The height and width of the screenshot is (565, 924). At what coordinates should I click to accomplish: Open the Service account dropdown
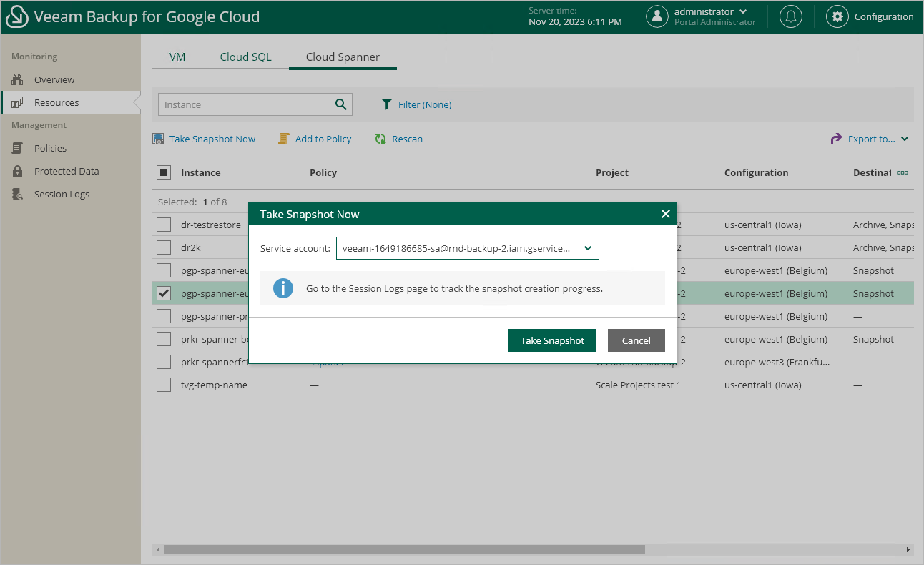point(467,248)
